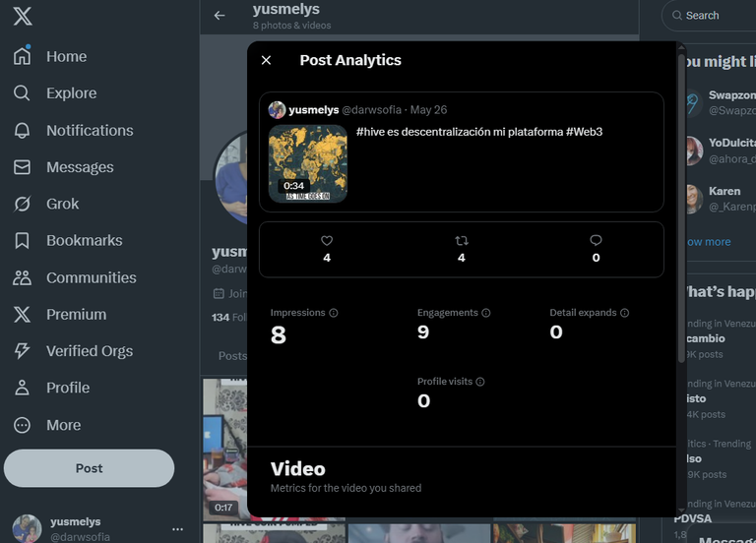This screenshot has width=756, height=543.
Task: Go back using the arrow in header
Action: 220,16
